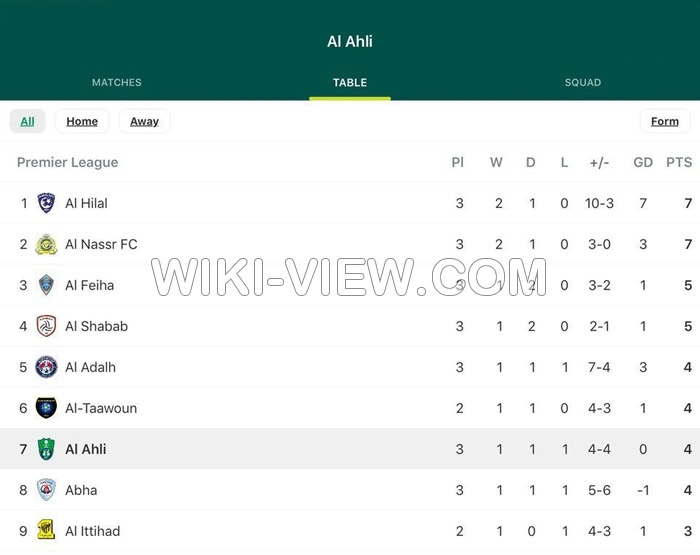The width and height of the screenshot is (700, 555).
Task: Click the Al Hilal club crest
Action: click(46, 203)
